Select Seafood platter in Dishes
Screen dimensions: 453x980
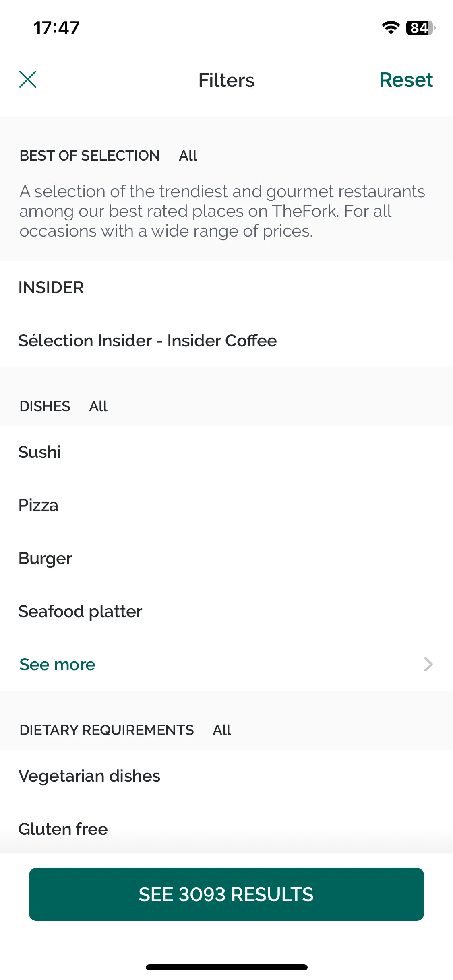click(226, 611)
